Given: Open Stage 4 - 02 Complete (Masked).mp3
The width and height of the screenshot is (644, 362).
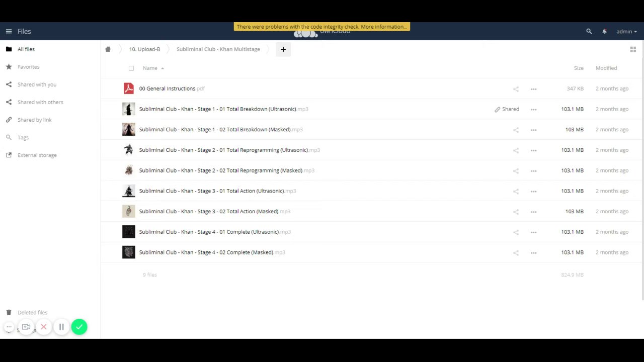Looking at the screenshot, I should 212,252.
